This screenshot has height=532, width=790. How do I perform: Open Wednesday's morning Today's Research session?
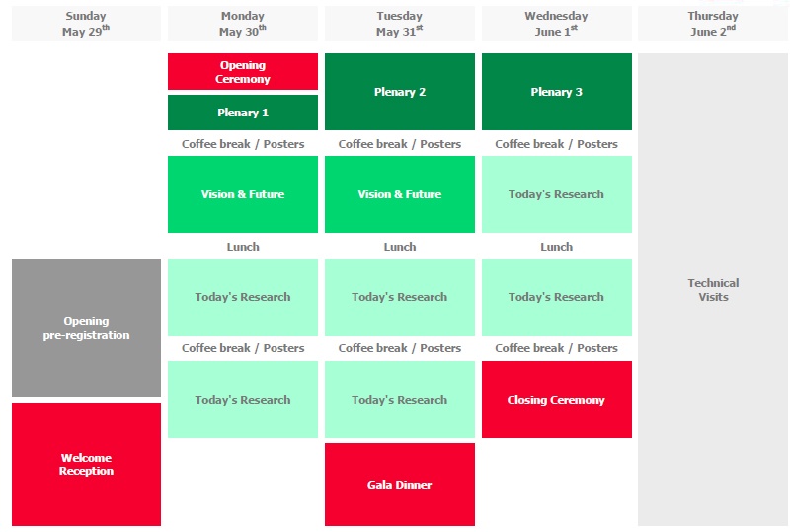coord(556,194)
